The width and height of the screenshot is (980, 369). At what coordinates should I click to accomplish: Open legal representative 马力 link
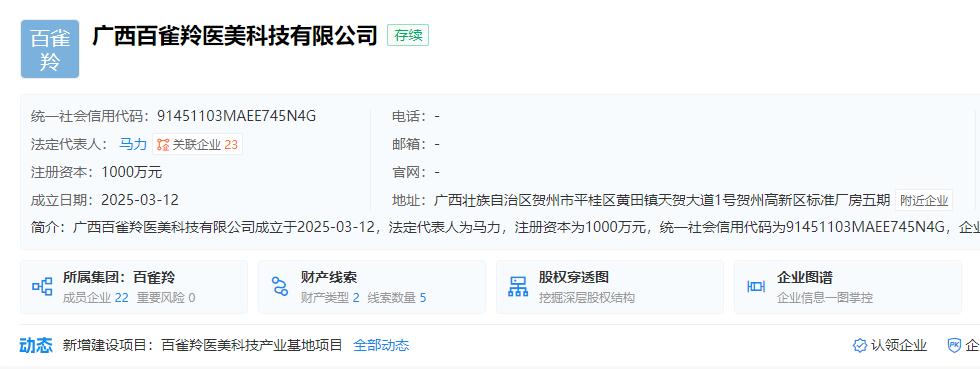pyautogui.click(x=132, y=144)
